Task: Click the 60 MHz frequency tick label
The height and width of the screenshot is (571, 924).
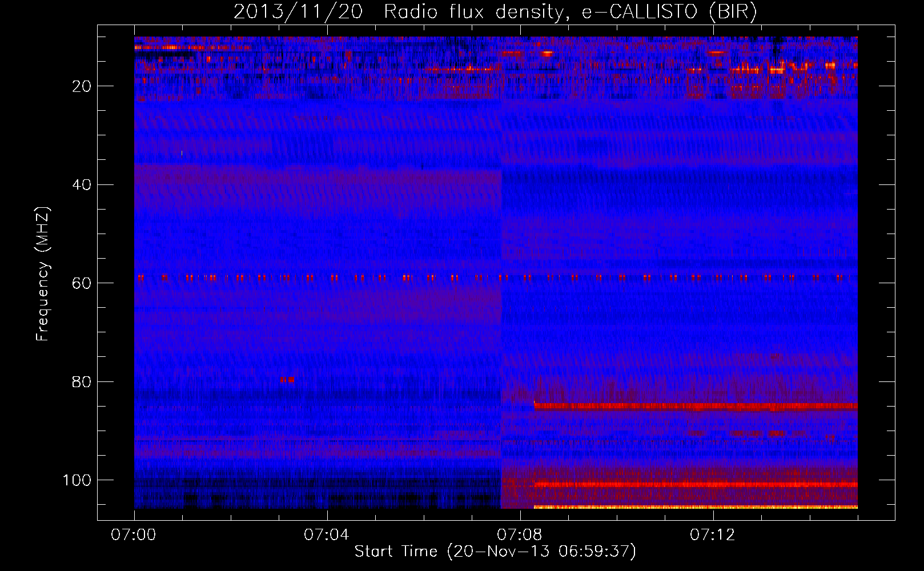Action: click(x=82, y=283)
